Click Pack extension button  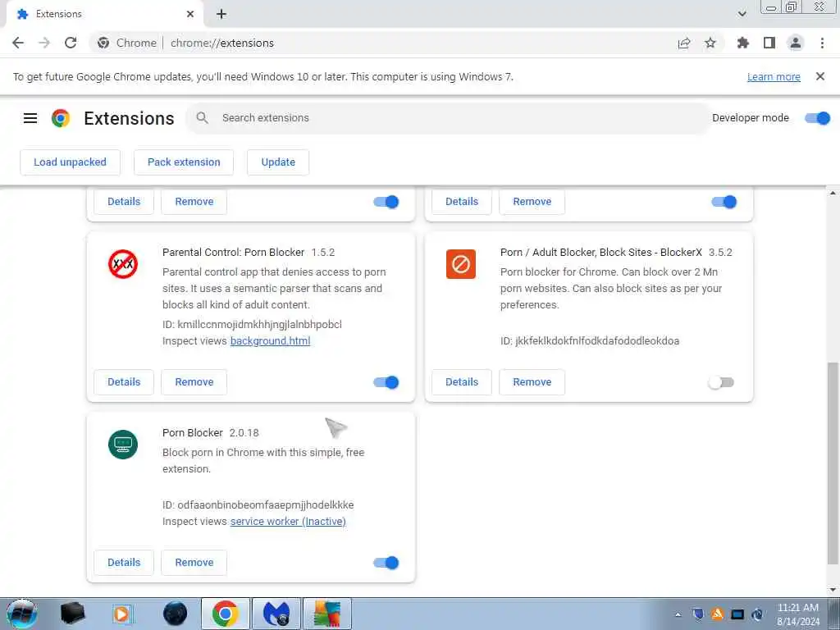tap(184, 162)
